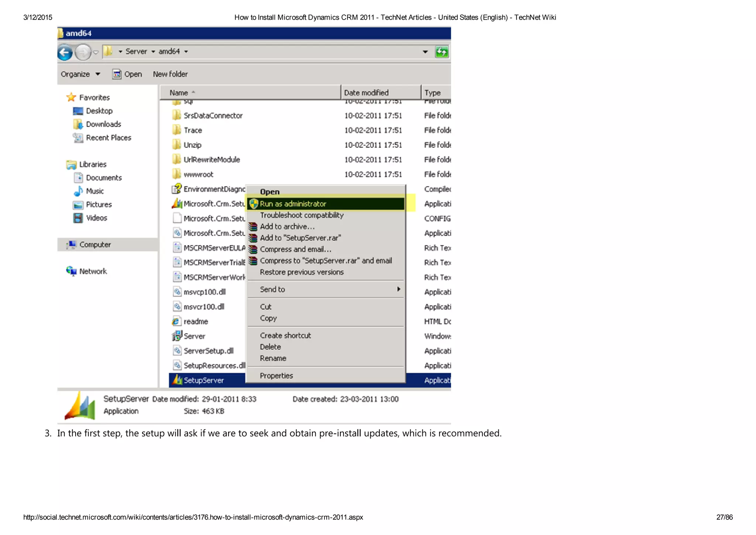Expand the Send to submenu
756x535 pixels.
(x=326, y=290)
